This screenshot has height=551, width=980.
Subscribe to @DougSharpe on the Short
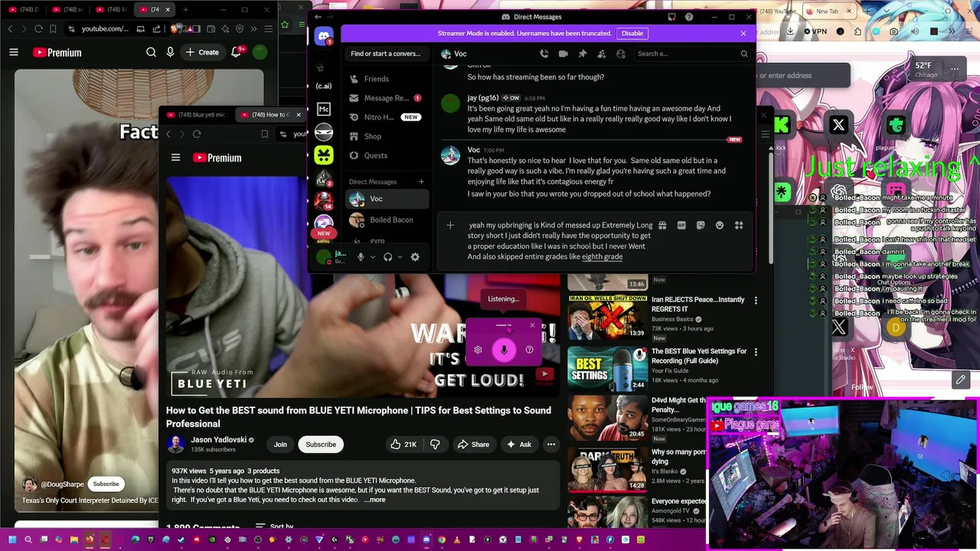point(106,484)
